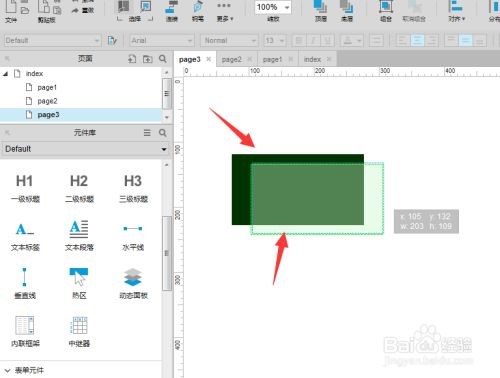Viewport: 500px width, 378px height.
Task: Add the H1 heading widget
Action: tap(25, 188)
